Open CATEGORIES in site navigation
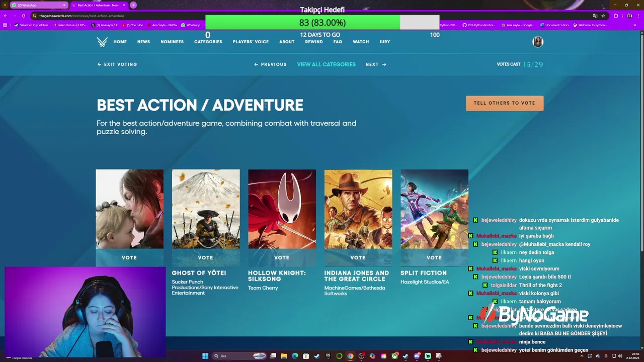Viewport: 644px width, 362px height. [208, 42]
